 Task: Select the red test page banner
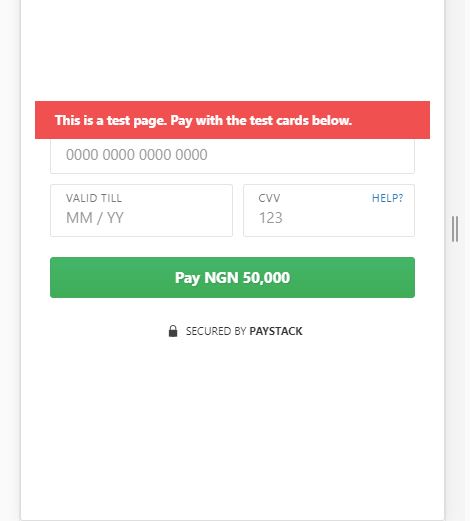click(232, 120)
